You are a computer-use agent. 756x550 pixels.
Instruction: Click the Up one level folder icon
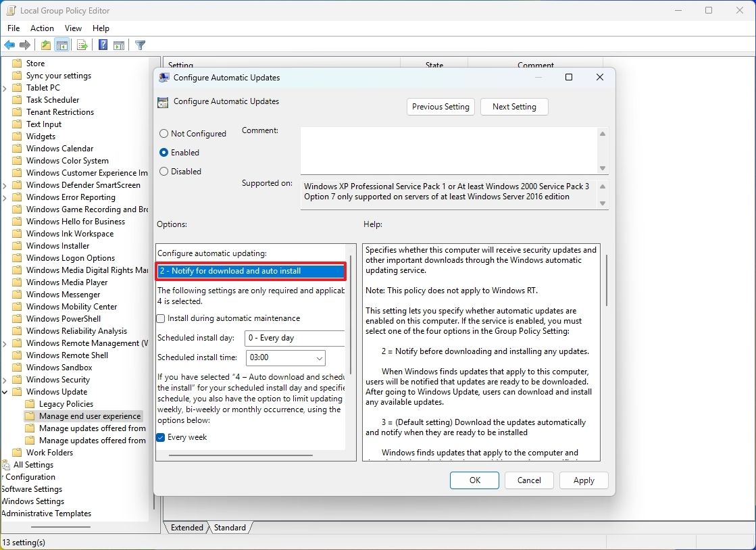click(45, 45)
